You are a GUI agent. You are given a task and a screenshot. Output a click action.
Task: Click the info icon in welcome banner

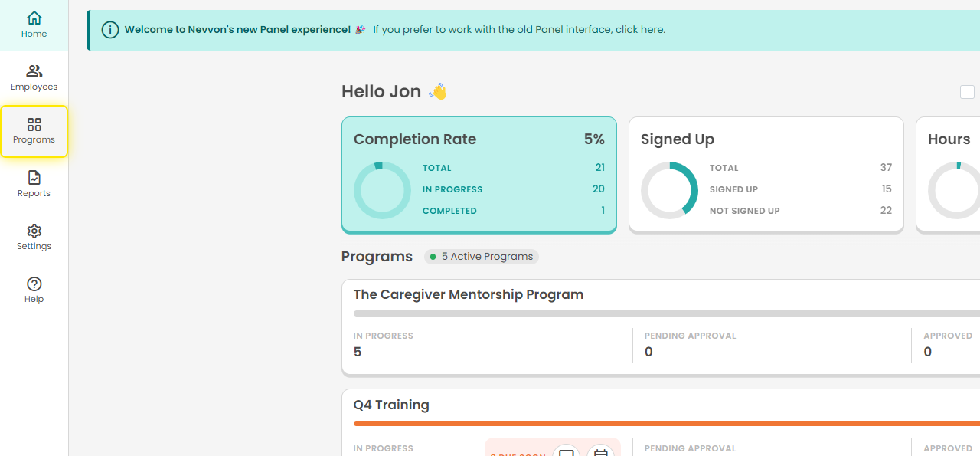point(110,30)
